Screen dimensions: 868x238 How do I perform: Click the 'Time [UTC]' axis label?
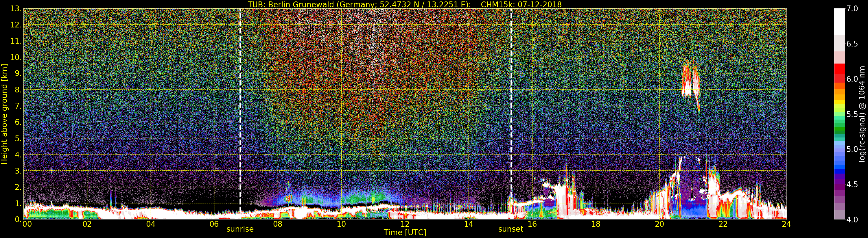[405, 233]
